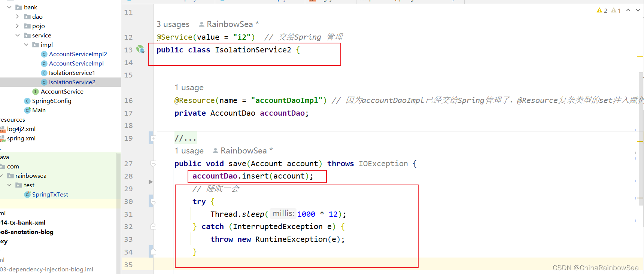644x274 pixels.
Task: Open the Main class
Action: [x=39, y=110]
